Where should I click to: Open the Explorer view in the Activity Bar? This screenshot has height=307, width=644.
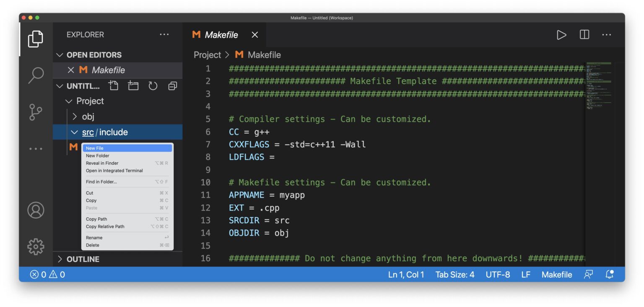pos(36,38)
